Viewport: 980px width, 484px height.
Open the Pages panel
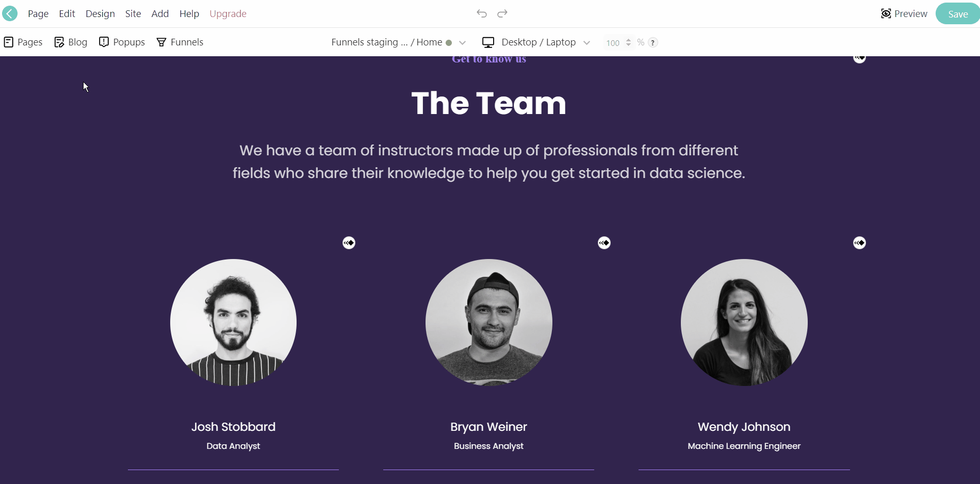pyautogui.click(x=23, y=42)
